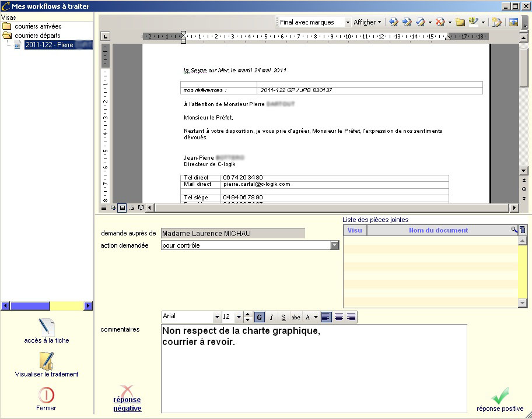The height and width of the screenshot is (419, 532).
Task: Click the 'réponse positive' button
Action: coord(500,400)
